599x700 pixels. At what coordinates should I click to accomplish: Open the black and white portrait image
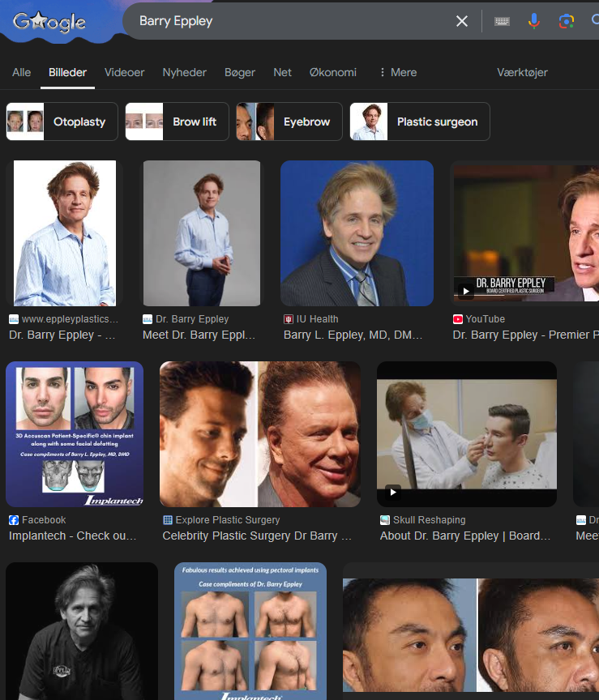pos(82,631)
